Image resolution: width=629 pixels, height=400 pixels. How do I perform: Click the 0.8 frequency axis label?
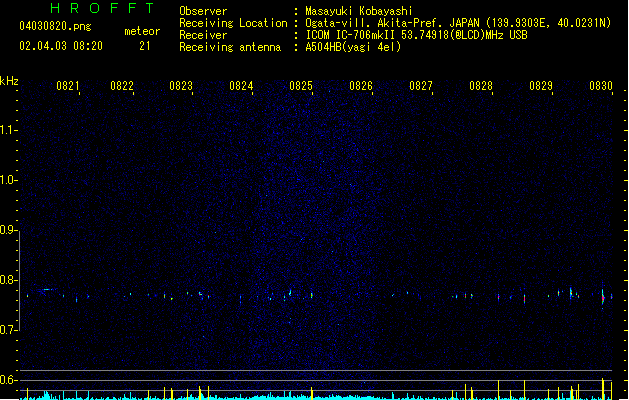pyautogui.click(x=8, y=280)
